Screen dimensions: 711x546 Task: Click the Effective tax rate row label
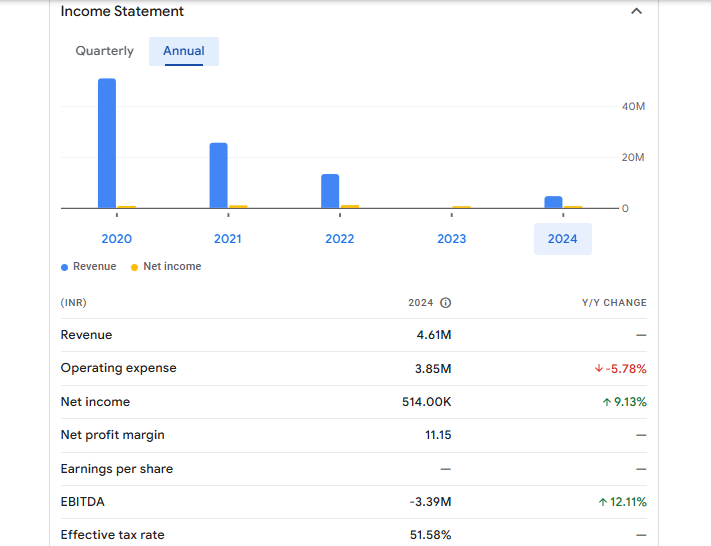(x=112, y=535)
